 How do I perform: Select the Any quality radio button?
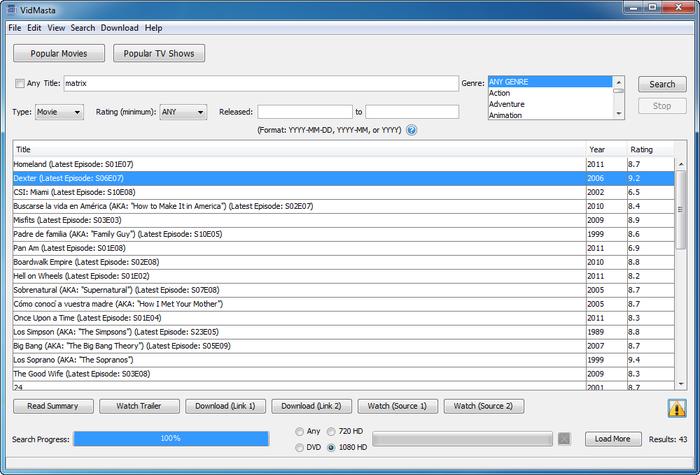(x=300, y=432)
